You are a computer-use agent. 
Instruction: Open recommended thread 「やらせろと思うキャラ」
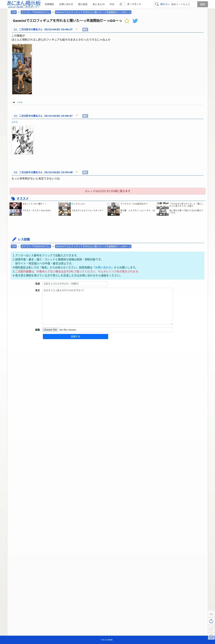tap(186, 205)
